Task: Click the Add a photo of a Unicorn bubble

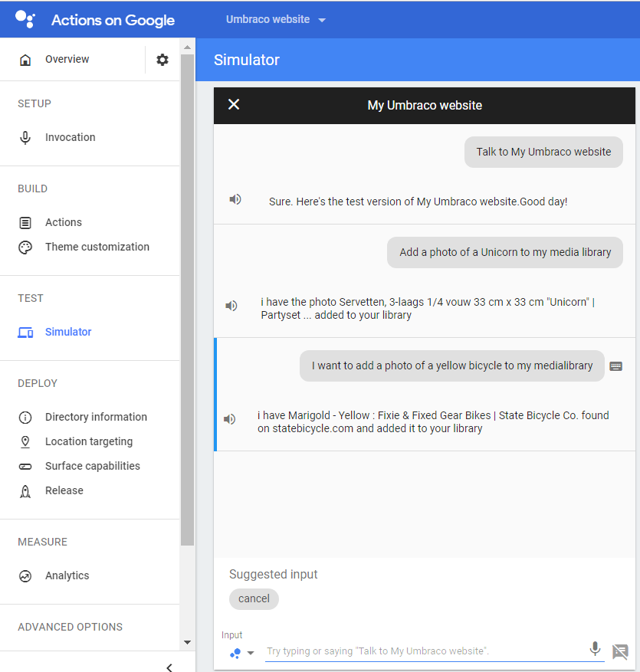Action: coord(505,252)
